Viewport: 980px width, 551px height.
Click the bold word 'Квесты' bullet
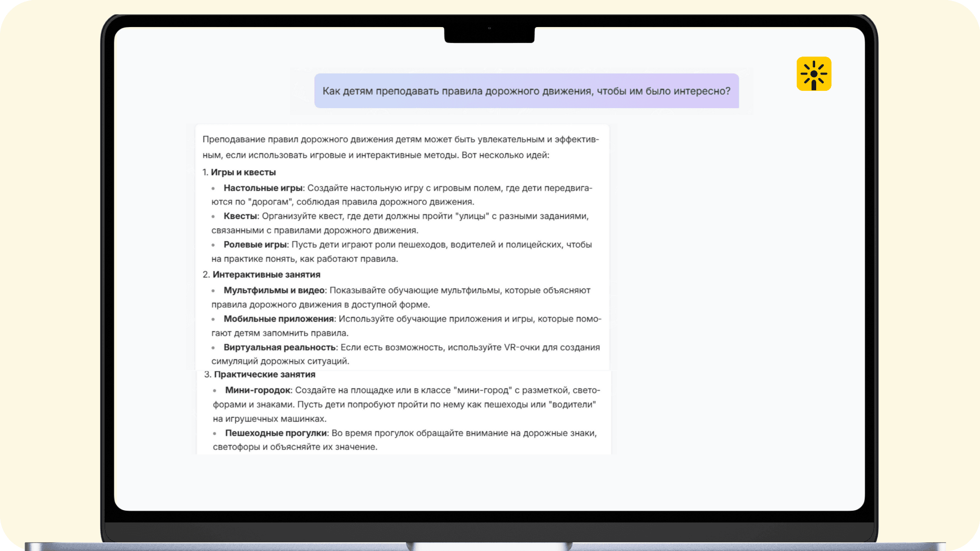click(240, 216)
